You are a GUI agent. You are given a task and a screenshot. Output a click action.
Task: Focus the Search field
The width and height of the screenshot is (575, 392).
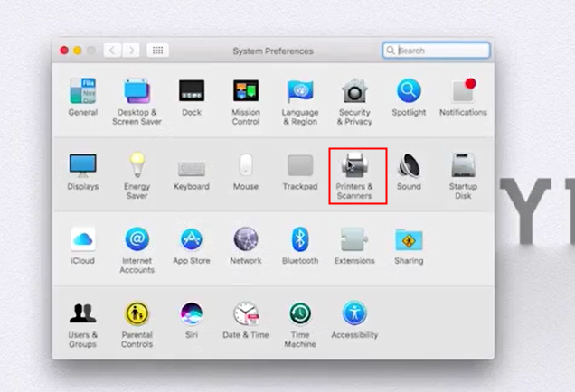[436, 51]
